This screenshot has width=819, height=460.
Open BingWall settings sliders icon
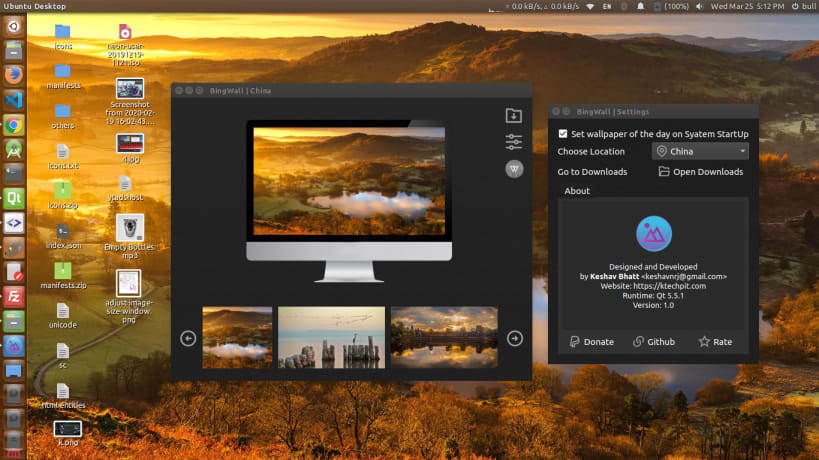[x=513, y=141]
